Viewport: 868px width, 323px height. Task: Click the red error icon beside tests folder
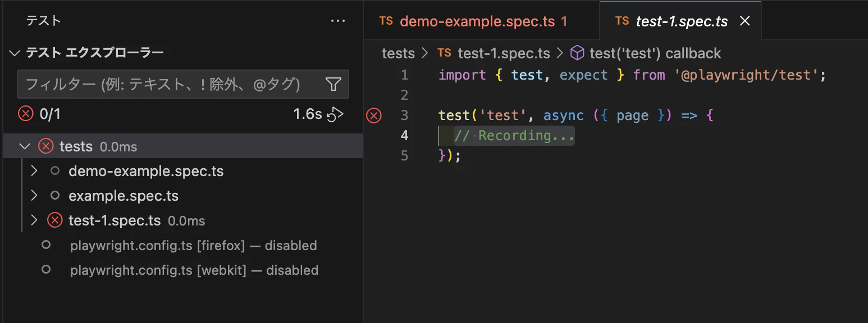click(x=46, y=146)
